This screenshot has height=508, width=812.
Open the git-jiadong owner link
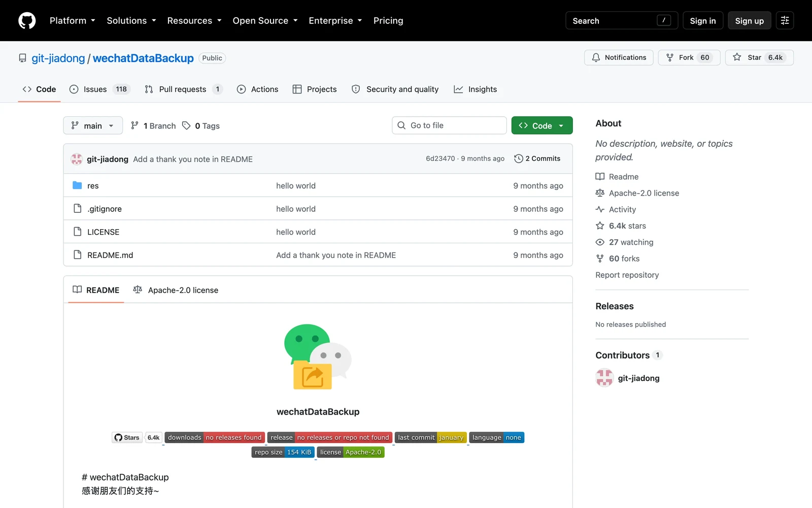[x=58, y=58]
